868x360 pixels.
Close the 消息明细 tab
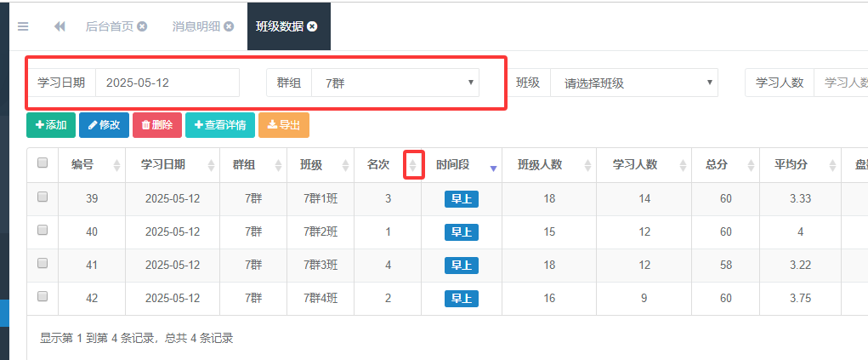229,26
